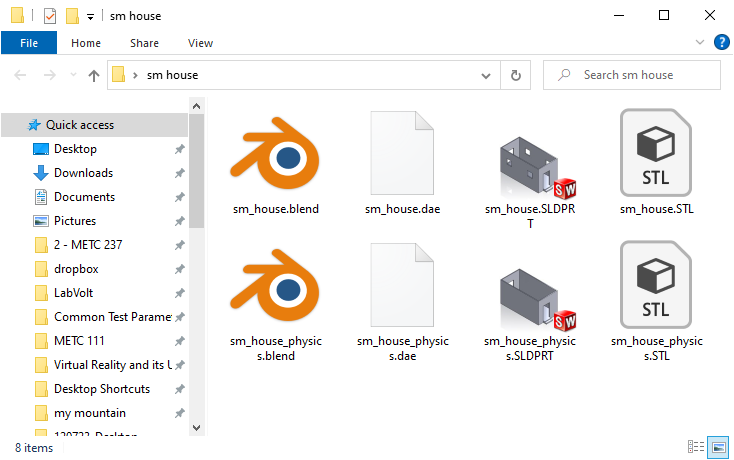Image resolution: width=734 pixels, height=460 pixels.
Task: Select the sm_house.blend Blender file icon
Action: coord(275,153)
